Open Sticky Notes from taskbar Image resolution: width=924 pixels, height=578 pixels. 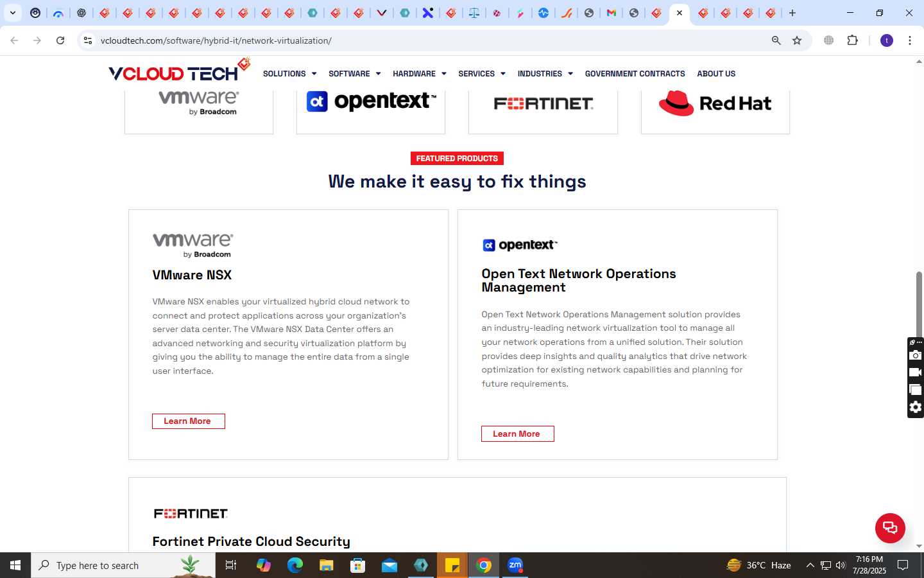452,565
